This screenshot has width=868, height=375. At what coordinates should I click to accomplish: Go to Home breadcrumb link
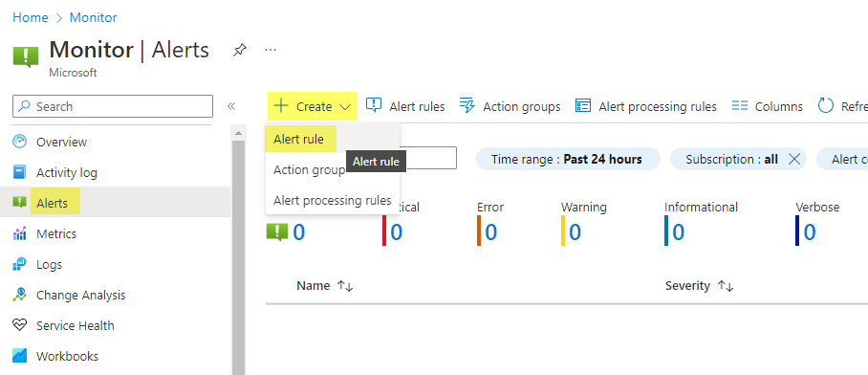point(31,17)
